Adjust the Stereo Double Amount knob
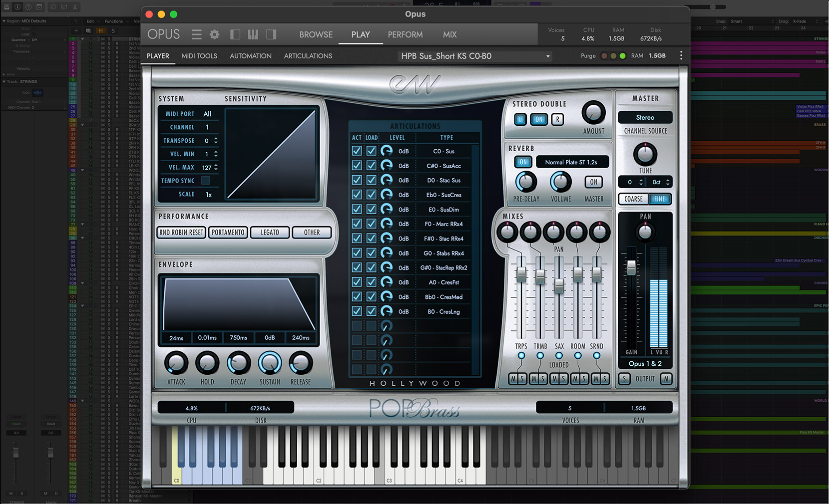Image resolution: width=829 pixels, height=504 pixels. tap(594, 113)
